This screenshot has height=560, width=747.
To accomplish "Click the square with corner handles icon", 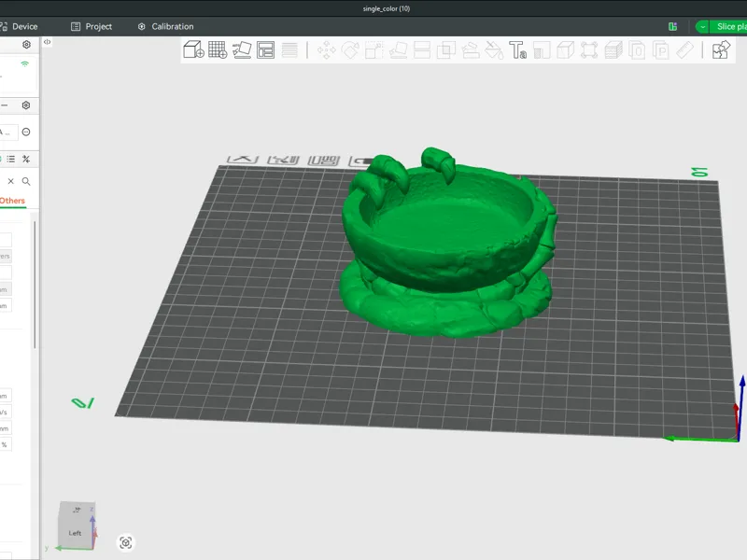I will tap(589, 49).
